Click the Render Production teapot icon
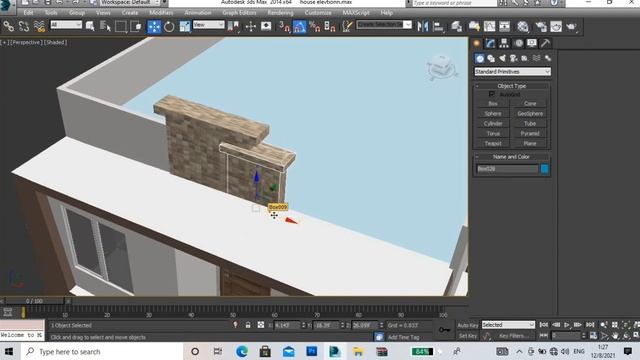Image resolution: width=640 pixels, height=360 pixels. [x=571, y=27]
